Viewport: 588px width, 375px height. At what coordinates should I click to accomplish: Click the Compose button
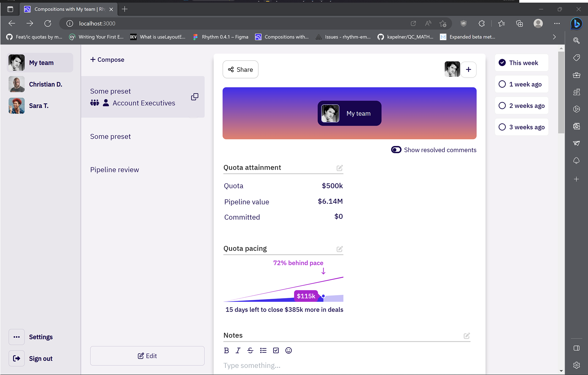(107, 59)
